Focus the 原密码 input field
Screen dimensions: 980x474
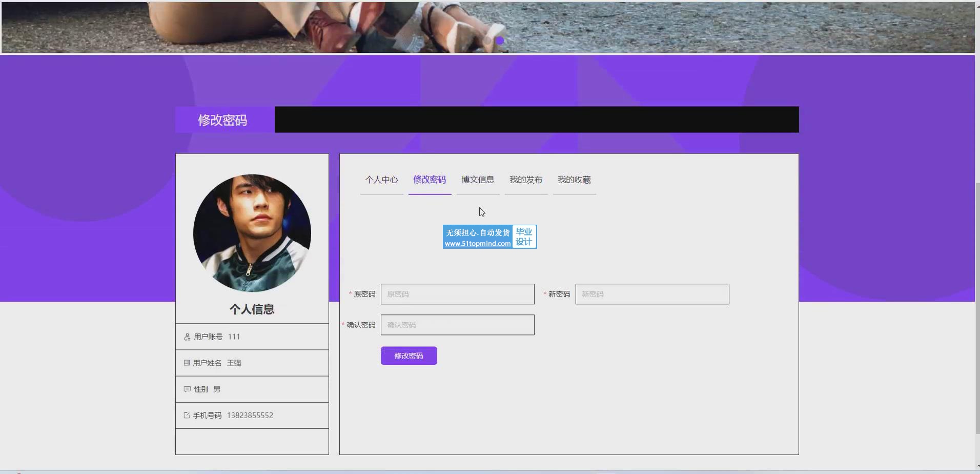[x=457, y=294]
